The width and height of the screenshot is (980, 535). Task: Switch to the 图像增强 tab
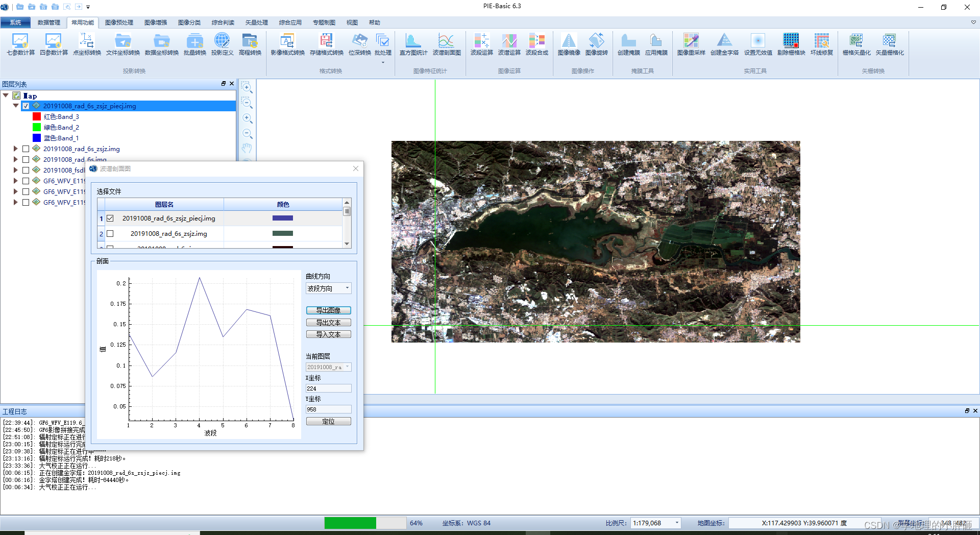pos(156,22)
